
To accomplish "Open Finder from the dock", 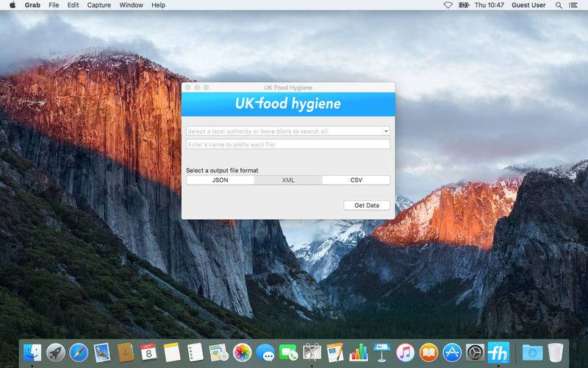I will [x=32, y=353].
